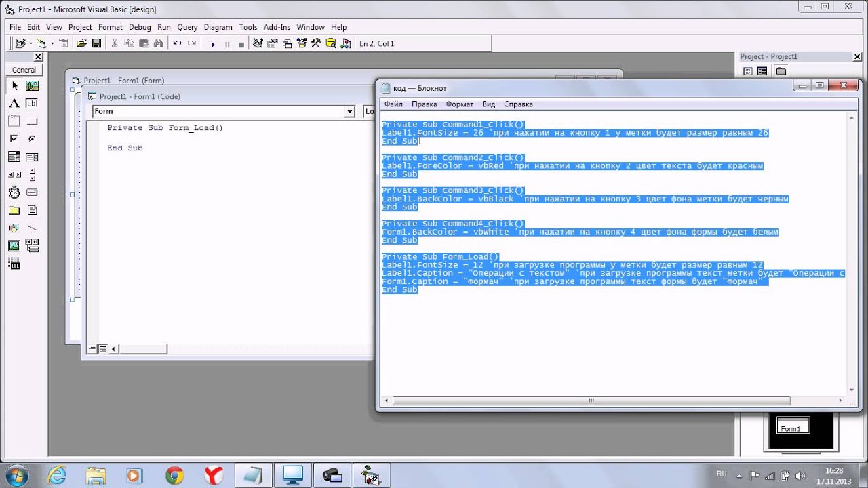This screenshot has width=868, height=488.
Task: Select the Timer control tool
Action: click(x=14, y=192)
